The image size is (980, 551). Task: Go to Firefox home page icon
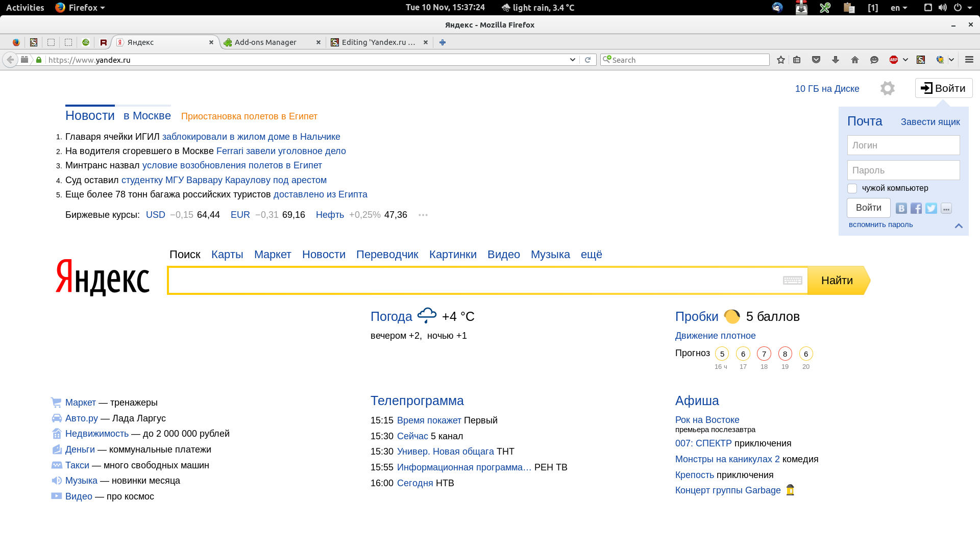[x=855, y=60]
